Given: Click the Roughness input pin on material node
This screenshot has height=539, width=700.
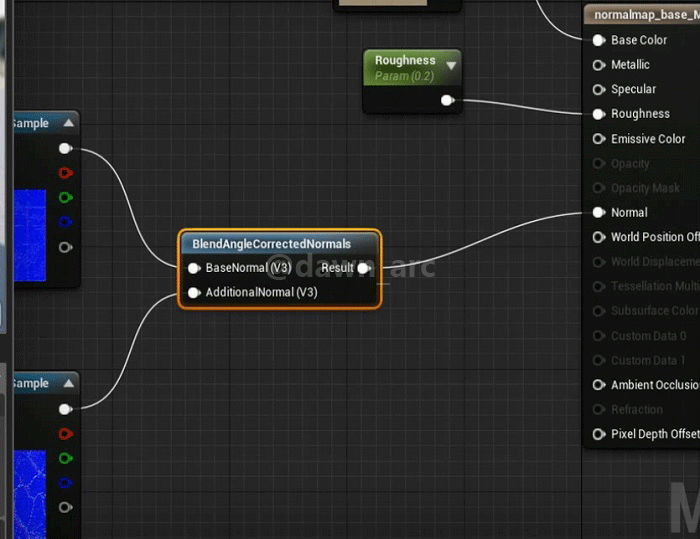Looking at the screenshot, I should pyautogui.click(x=599, y=114).
